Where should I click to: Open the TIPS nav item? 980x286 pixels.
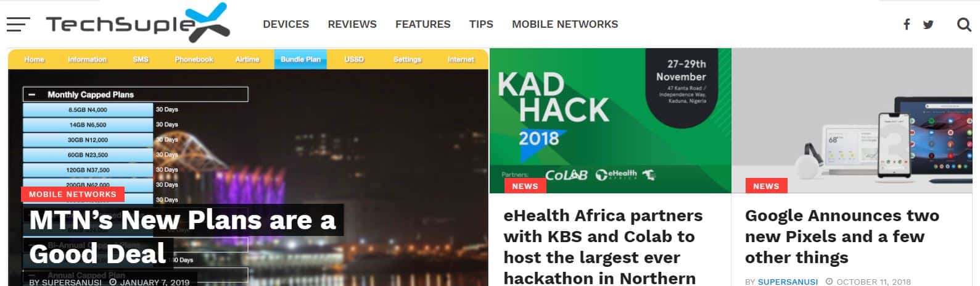point(481,24)
